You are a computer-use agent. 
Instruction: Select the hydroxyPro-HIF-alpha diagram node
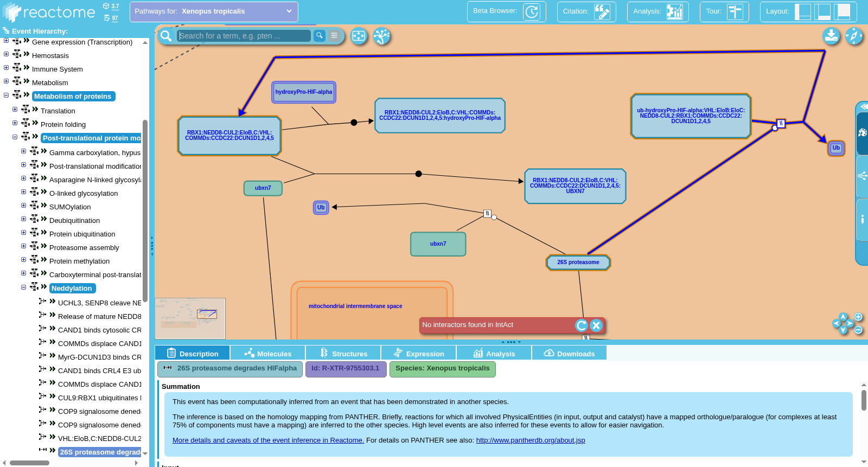tap(304, 92)
